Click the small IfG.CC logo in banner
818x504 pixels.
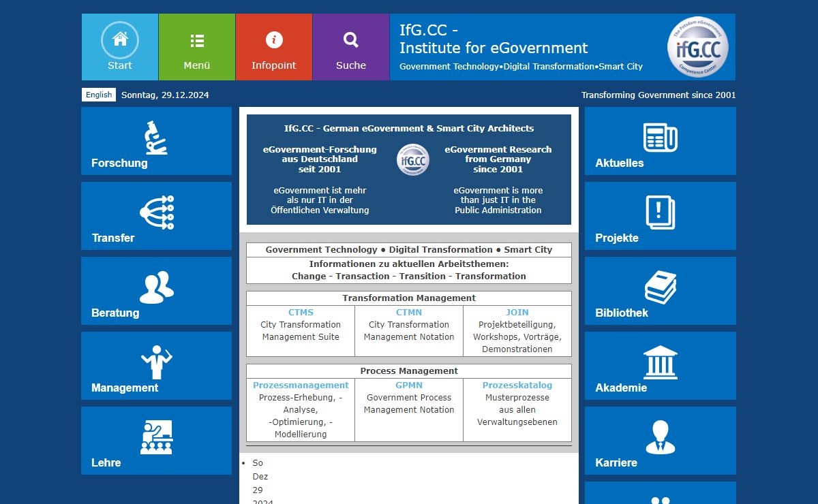(413, 159)
